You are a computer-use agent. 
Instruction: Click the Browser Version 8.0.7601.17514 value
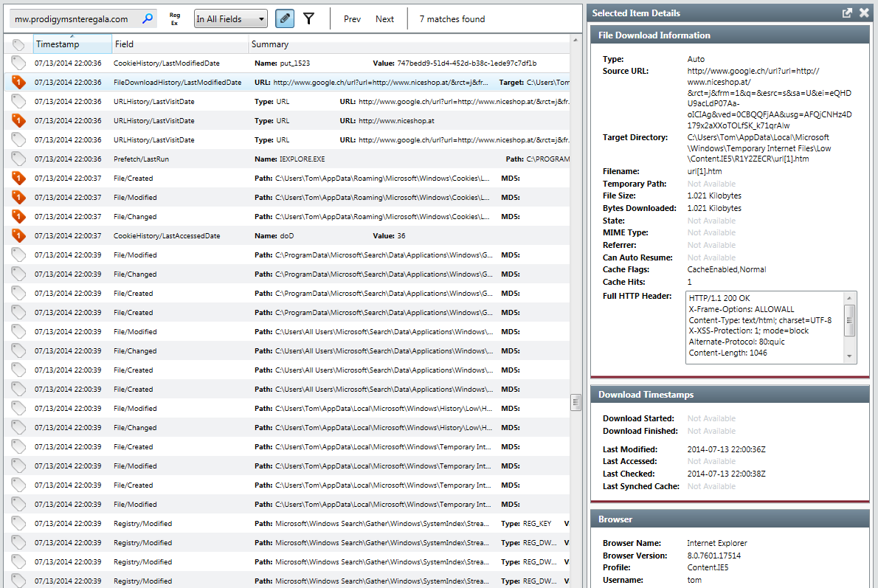pyautogui.click(x=714, y=556)
